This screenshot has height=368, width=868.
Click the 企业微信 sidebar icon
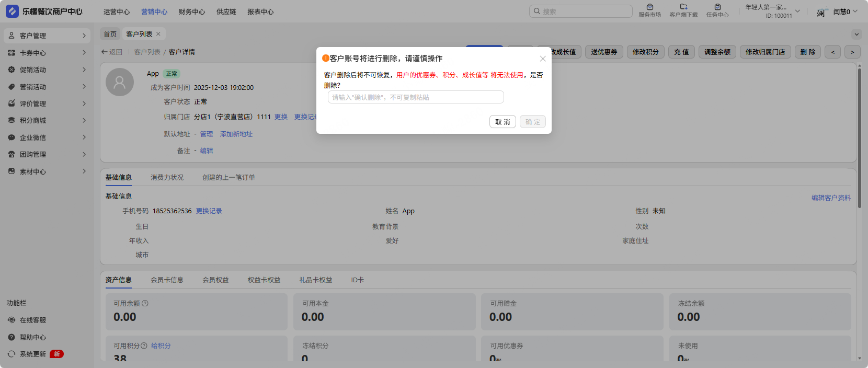[12, 137]
